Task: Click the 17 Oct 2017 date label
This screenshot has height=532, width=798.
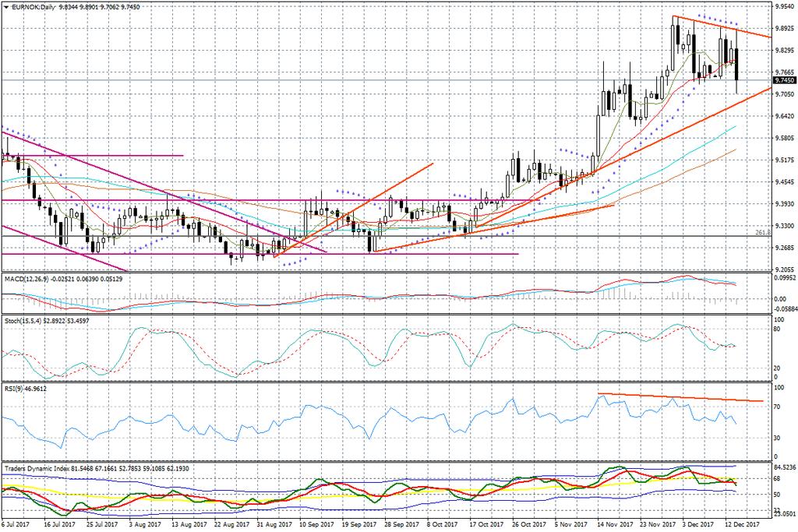Action: (486, 524)
